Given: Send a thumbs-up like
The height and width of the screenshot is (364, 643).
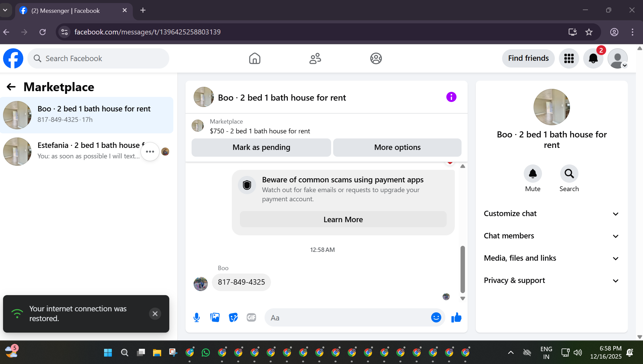Looking at the screenshot, I should pos(456,317).
